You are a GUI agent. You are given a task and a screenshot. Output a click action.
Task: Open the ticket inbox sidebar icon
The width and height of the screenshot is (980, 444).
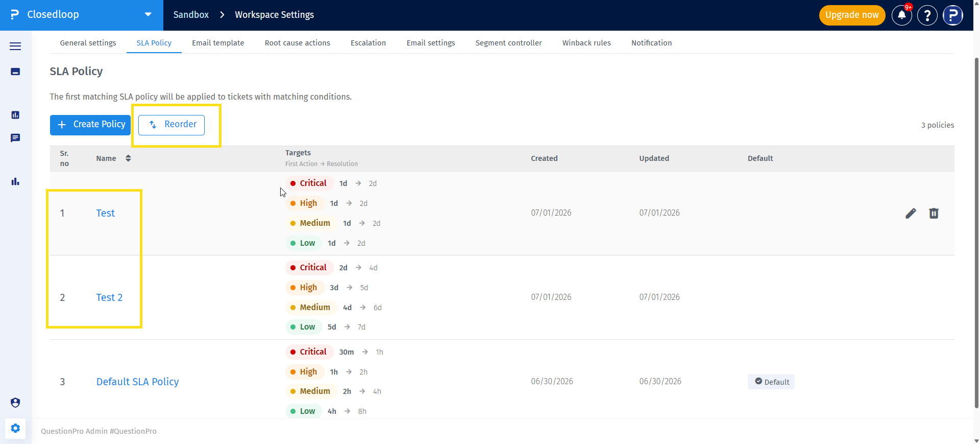click(15, 72)
